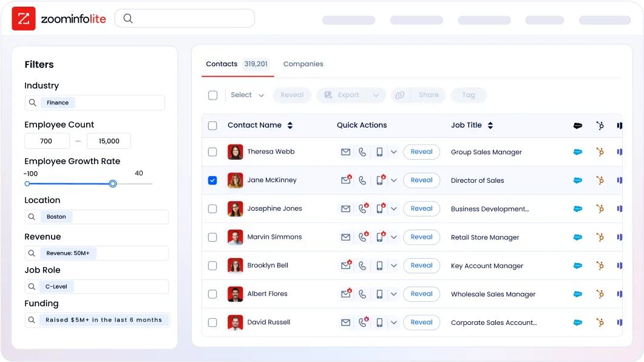Switch to the Companies tab
Image resolution: width=644 pixels, height=362 pixels.
(x=303, y=64)
